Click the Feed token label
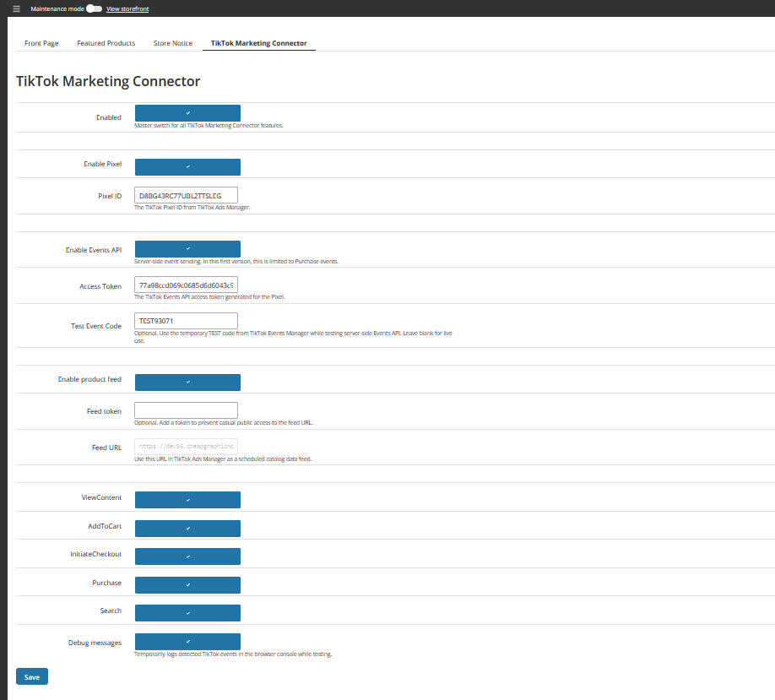The height and width of the screenshot is (700, 775). [105, 411]
